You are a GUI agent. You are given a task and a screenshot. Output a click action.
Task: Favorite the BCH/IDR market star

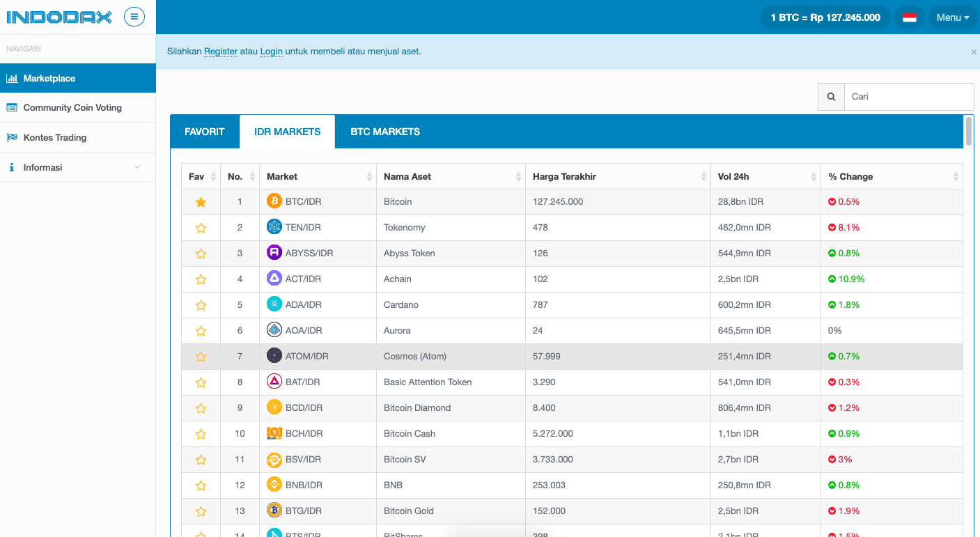click(x=201, y=433)
